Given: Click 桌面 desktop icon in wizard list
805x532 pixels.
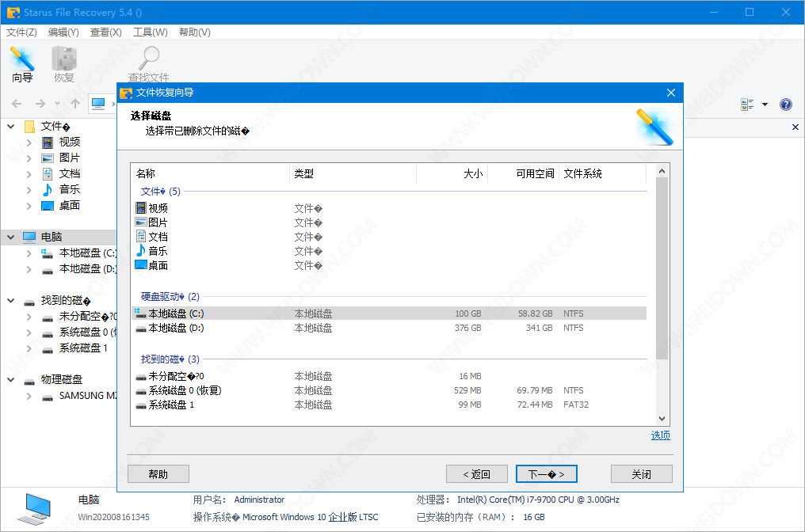Looking at the screenshot, I should tap(141, 265).
